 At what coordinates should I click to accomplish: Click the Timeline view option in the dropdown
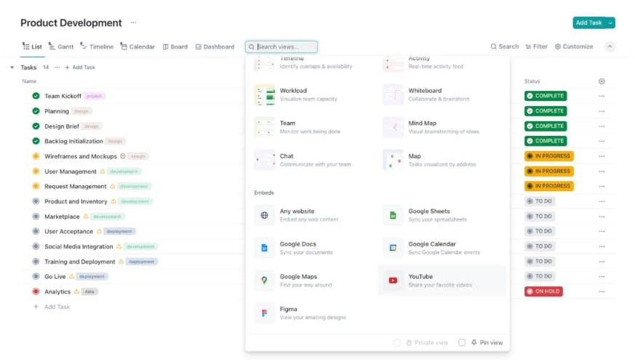coord(311,62)
